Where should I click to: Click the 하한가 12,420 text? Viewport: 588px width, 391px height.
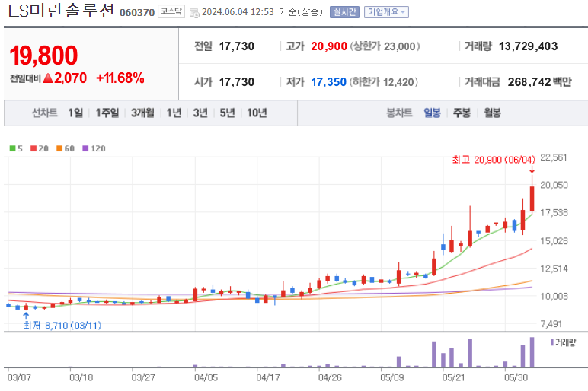click(383, 82)
